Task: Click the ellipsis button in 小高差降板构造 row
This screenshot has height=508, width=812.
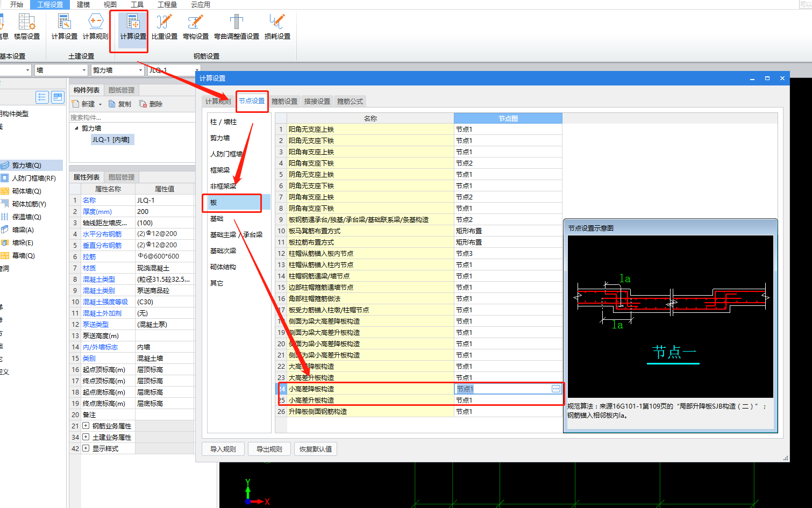Action: click(x=556, y=389)
